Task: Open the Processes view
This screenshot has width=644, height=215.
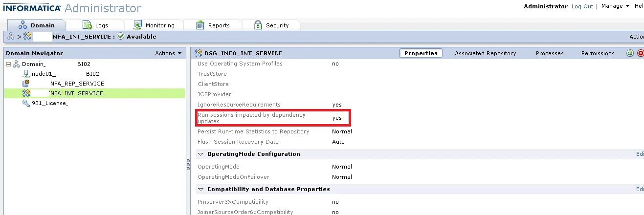Action: pyautogui.click(x=550, y=53)
